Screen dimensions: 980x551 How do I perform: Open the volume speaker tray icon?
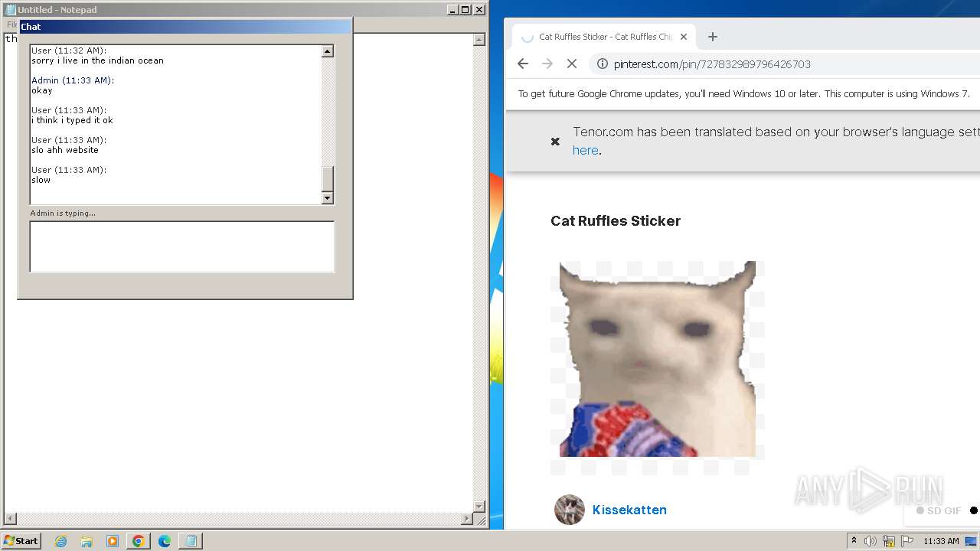click(871, 541)
